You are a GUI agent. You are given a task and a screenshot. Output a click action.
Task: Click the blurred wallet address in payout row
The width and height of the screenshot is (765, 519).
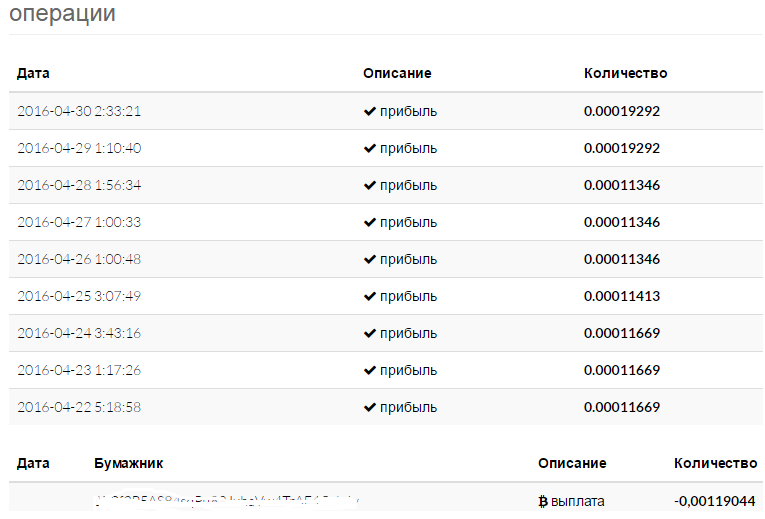click(x=227, y=499)
